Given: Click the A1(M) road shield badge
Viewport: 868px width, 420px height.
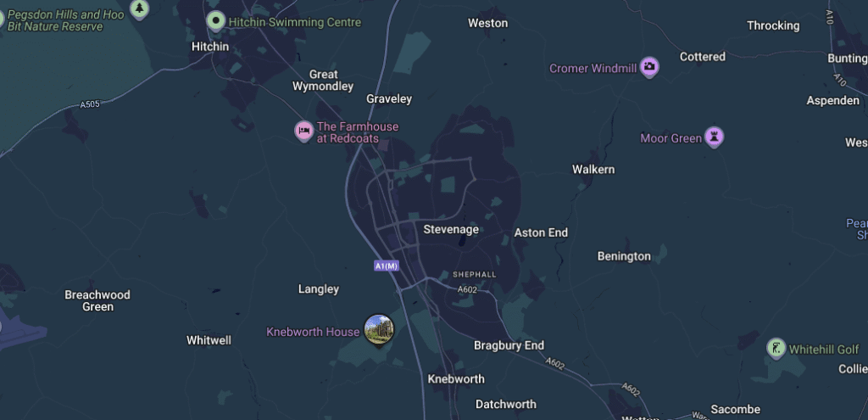Looking at the screenshot, I should (x=387, y=266).
